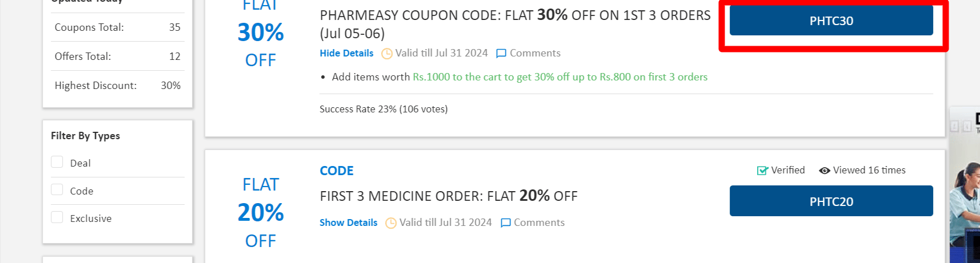
Task: Open Comments link under 20% medicine offer
Action: [x=539, y=222]
